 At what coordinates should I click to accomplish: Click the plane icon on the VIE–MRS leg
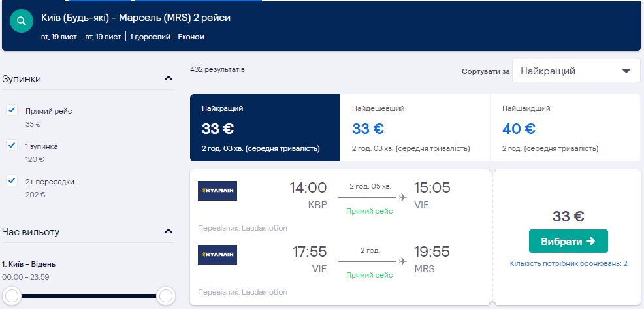(402, 261)
